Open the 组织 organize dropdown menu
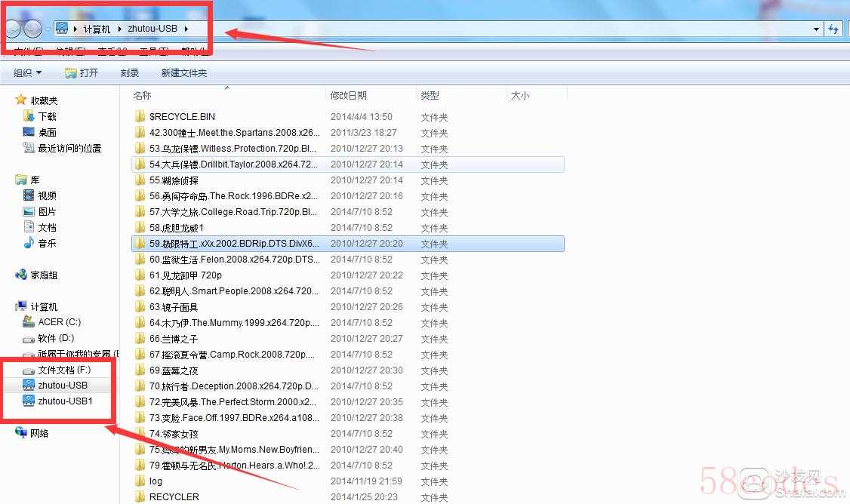 [28, 73]
